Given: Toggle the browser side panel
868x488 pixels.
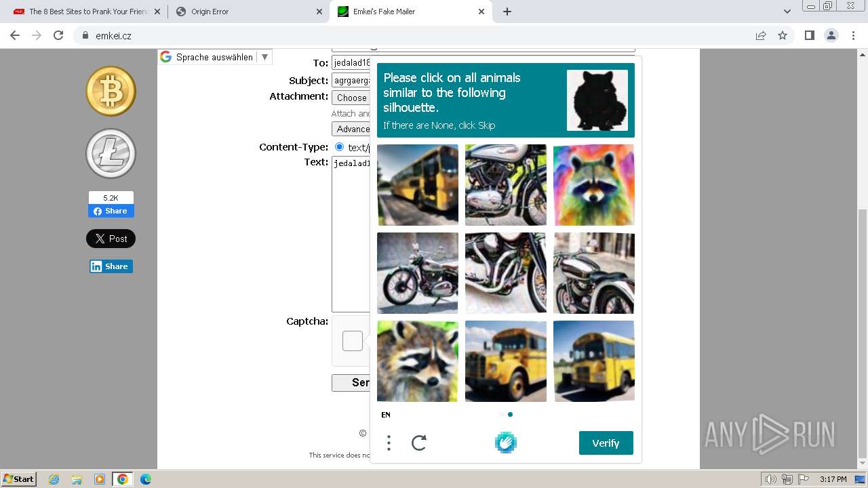Looking at the screenshot, I should (x=809, y=35).
